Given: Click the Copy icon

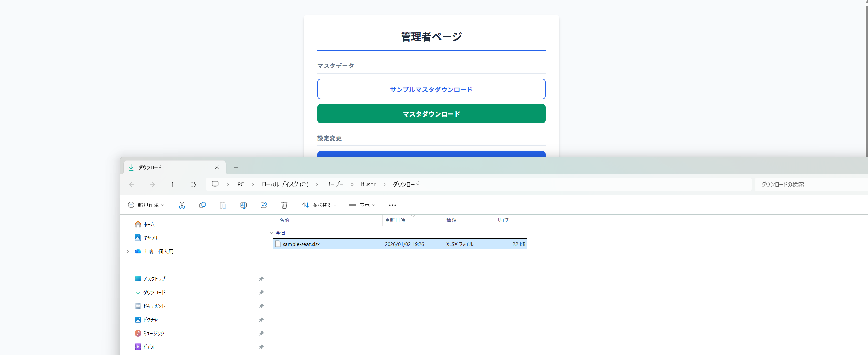Looking at the screenshot, I should pos(203,205).
